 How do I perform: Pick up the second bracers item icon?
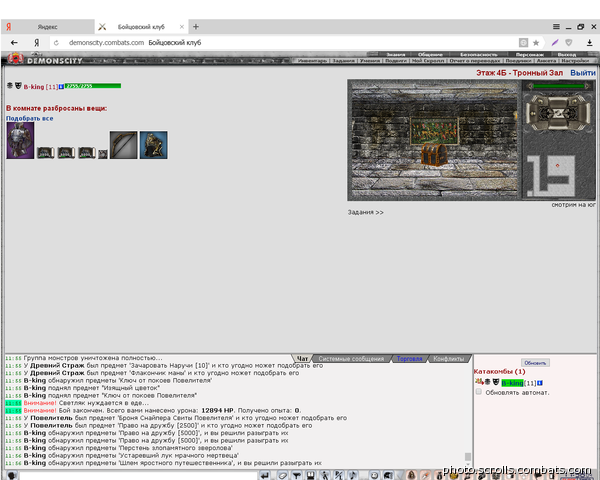click(x=66, y=153)
